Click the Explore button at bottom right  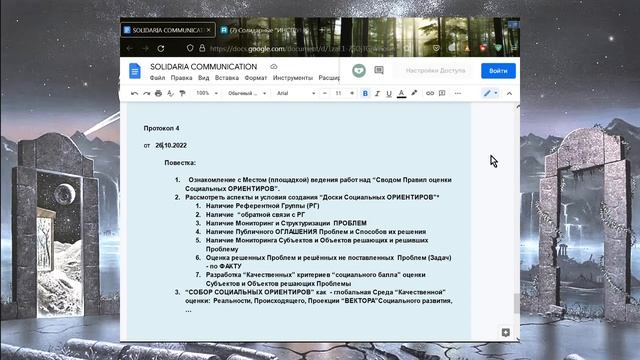505,333
